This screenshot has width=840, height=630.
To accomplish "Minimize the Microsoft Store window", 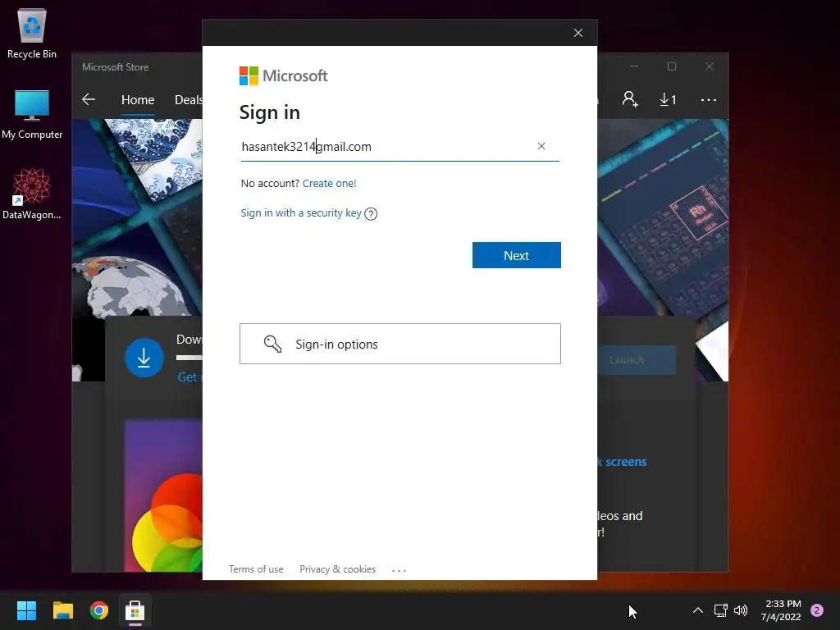I will point(634,66).
